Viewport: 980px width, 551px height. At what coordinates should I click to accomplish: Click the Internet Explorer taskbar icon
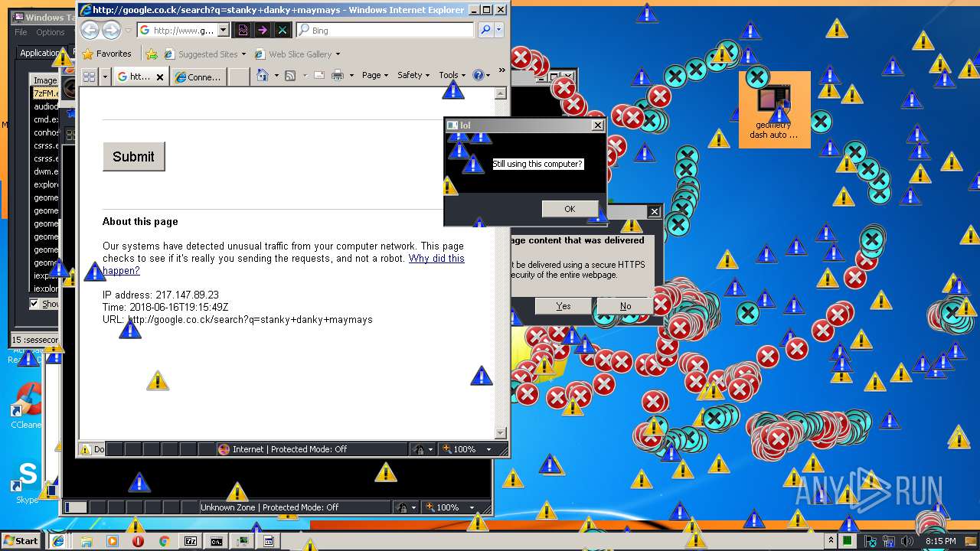[x=58, y=541]
